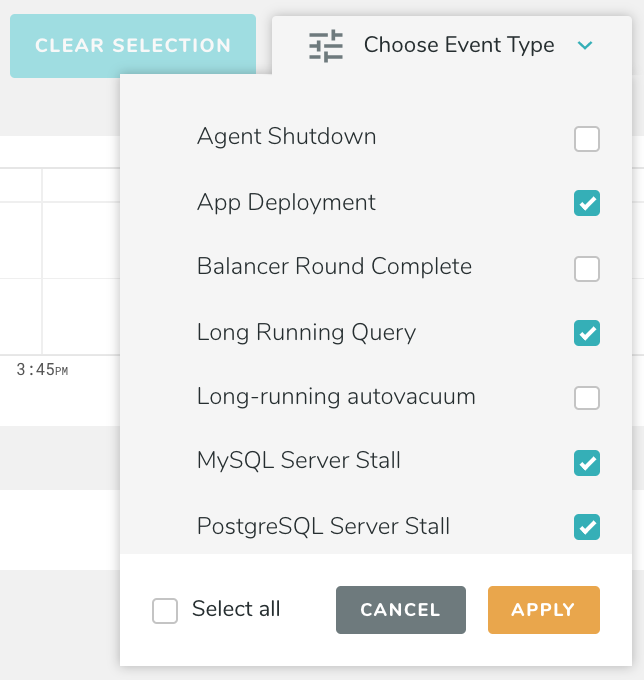Expand the Choose Event Type chevron

coord(586,46)
